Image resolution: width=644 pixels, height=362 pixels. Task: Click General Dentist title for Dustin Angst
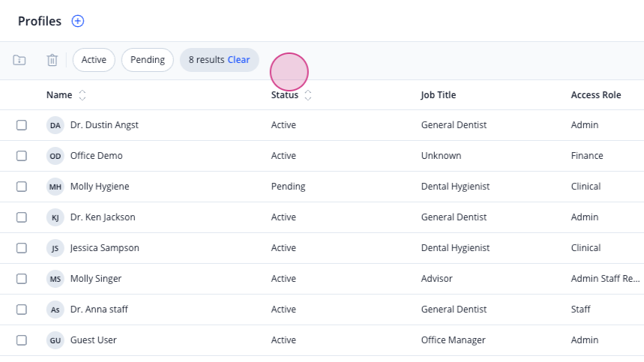454,124
